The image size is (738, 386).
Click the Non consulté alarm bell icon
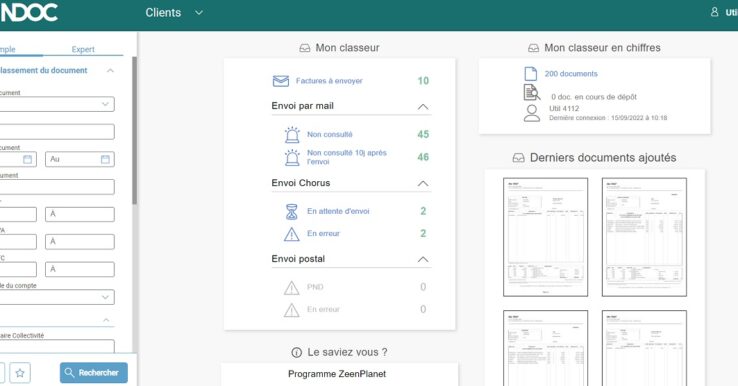click(292, 135)
